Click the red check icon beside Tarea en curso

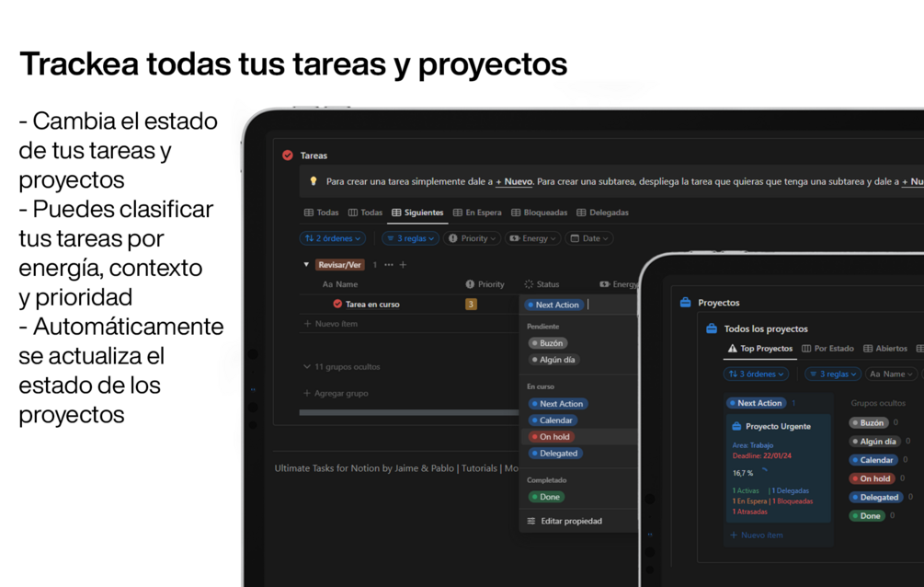(337, 304)
